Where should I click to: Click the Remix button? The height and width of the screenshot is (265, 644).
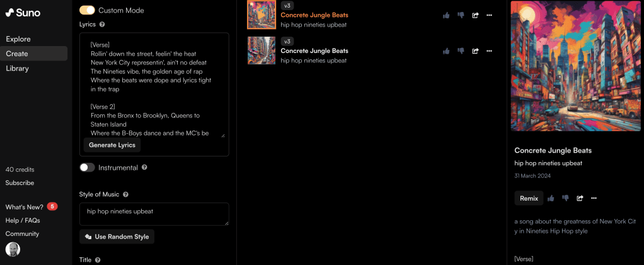tap(529, 198)
